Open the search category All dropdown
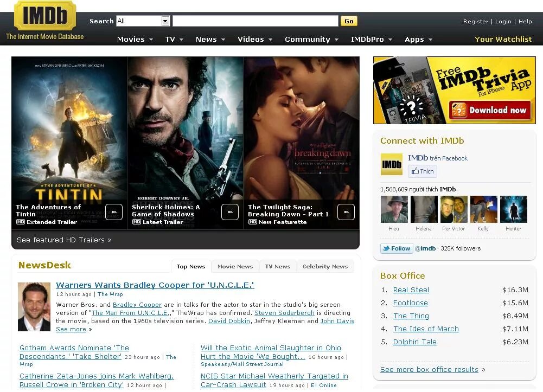 point(143,21)
